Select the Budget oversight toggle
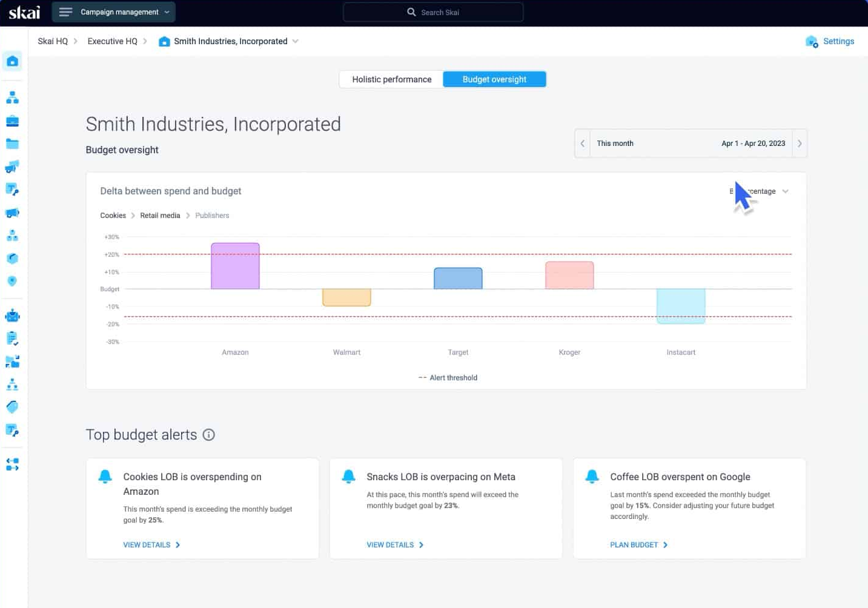 pyautogui.click(x=494, y=79)
